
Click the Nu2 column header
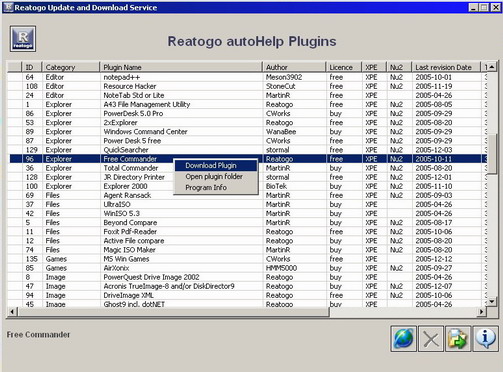[399, 67]
